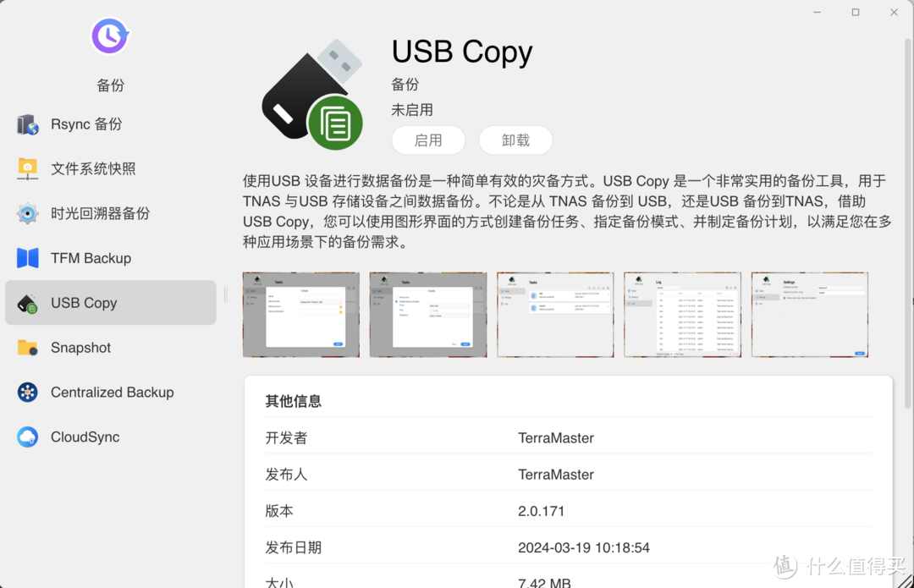The height and width of the screenshot is (588, 914).
Task: Open the Snapshot camera icon
Action: tap(26, 348)
